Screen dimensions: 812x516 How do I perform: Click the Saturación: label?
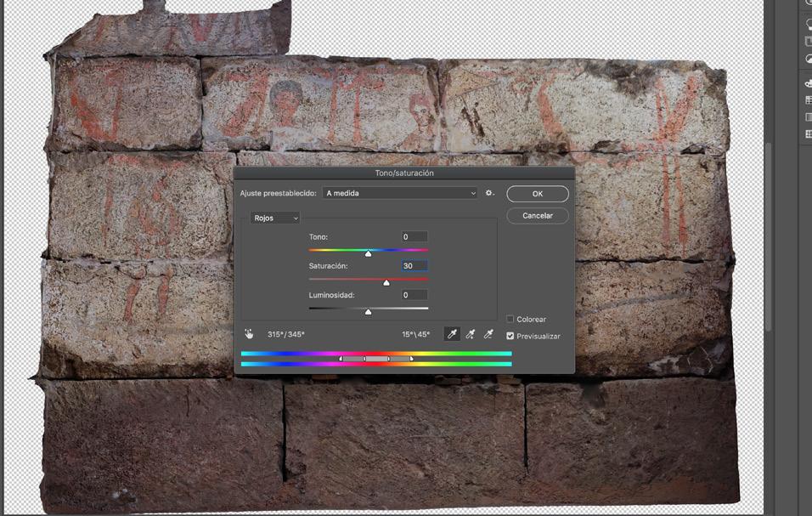coord(329,266)
